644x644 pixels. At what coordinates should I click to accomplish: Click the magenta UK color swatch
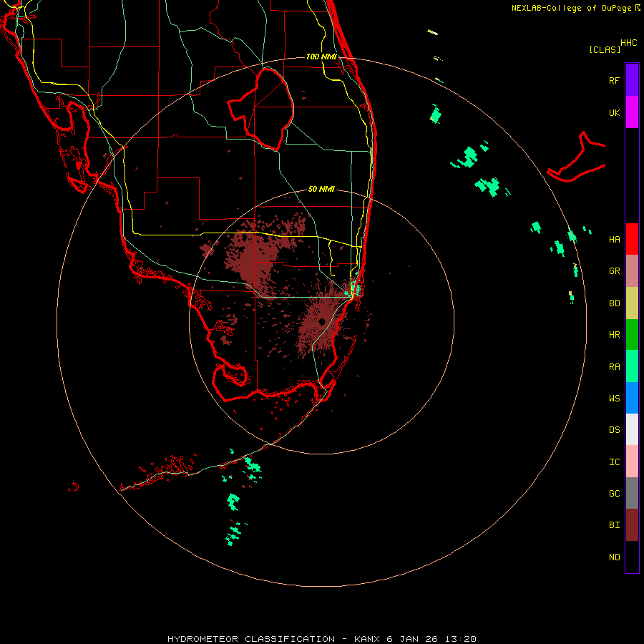click(632, 112)
